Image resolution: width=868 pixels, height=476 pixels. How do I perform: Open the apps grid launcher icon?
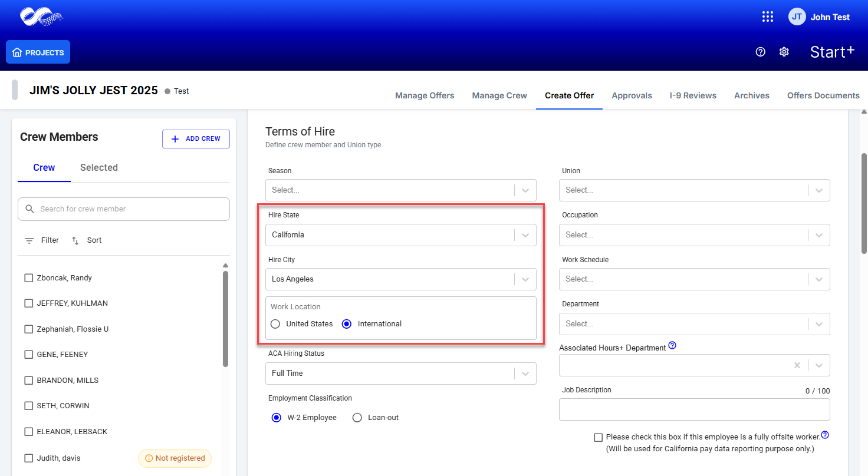767,16
